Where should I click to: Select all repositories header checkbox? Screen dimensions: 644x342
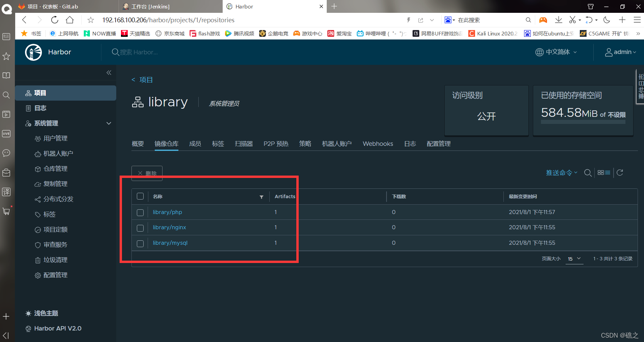(x=140, y=196)
